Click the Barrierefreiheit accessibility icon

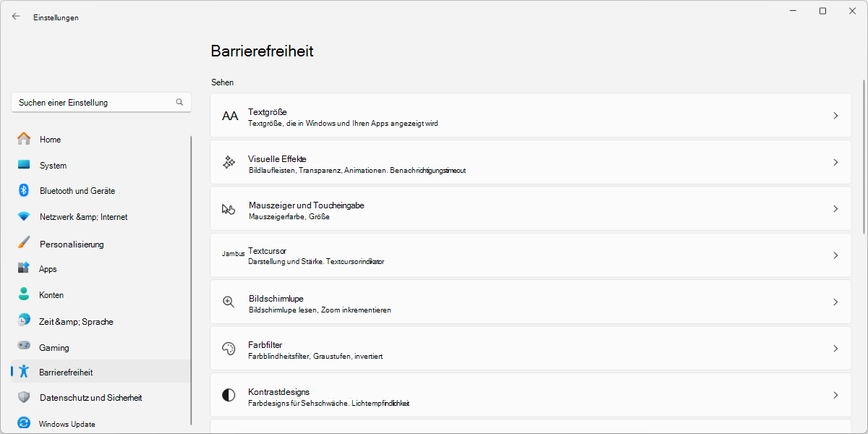24,371
